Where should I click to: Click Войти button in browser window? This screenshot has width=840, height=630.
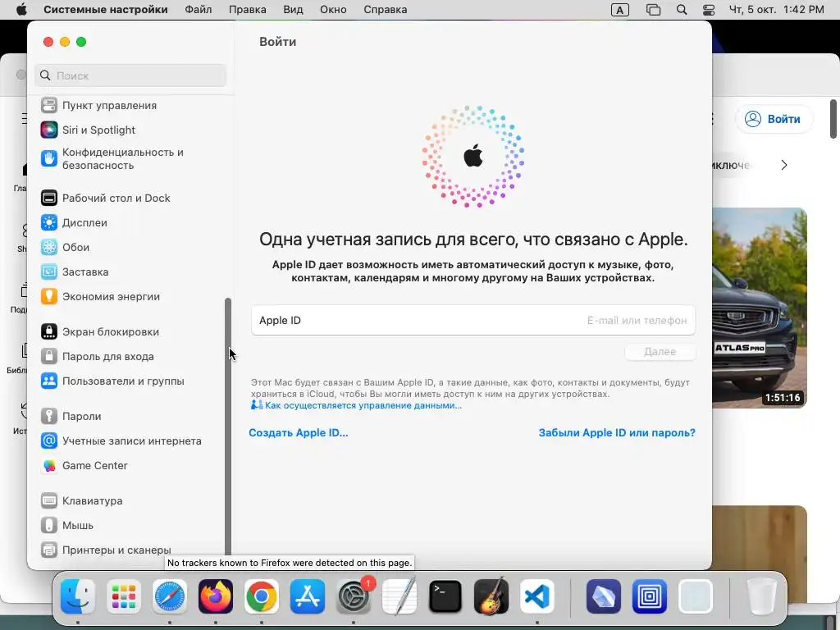tap(774, 119)
